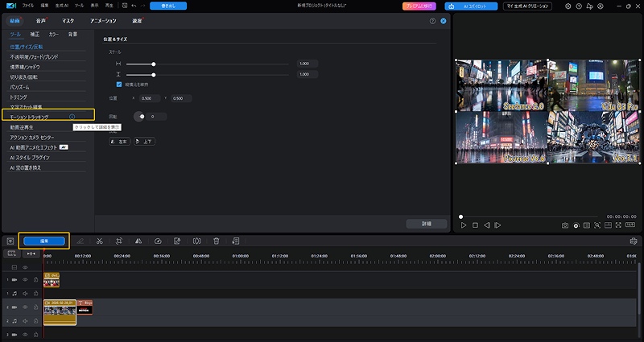Click the blue 書き出し export button
The height and width of the screenshot is (342, 644).
[168, 6]
